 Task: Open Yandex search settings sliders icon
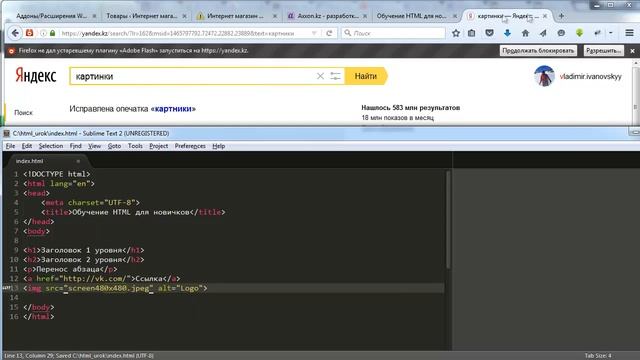pyautogui.click(x=336, y=76)
